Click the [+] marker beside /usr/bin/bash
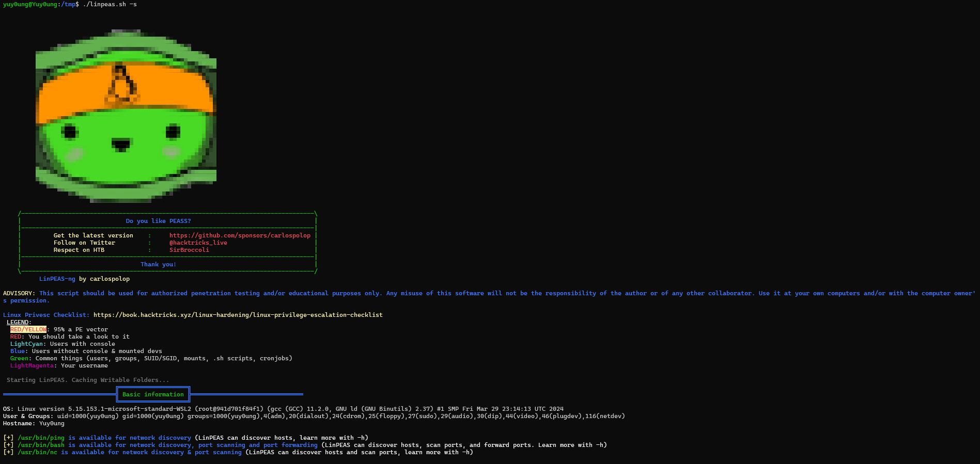This screenshot has height=464, width=980. [x=8, y=445]
